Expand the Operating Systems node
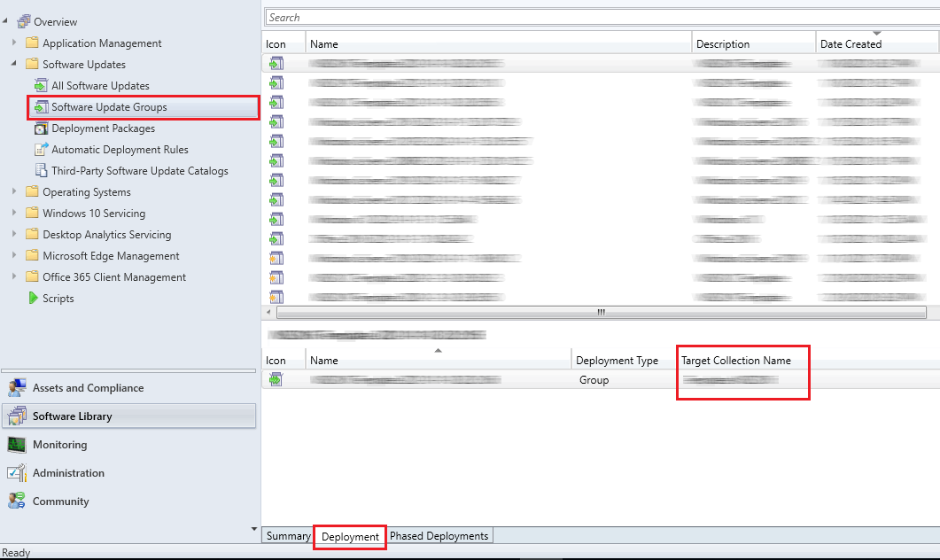 (x=13, y=191)
